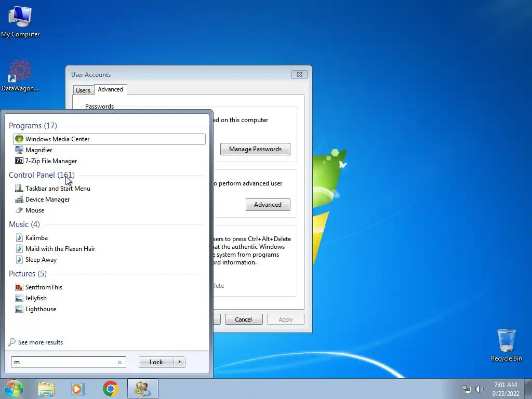Select the "Windows Media Center" result text
The width and height of the screenshot is (532, 399).
57,139
